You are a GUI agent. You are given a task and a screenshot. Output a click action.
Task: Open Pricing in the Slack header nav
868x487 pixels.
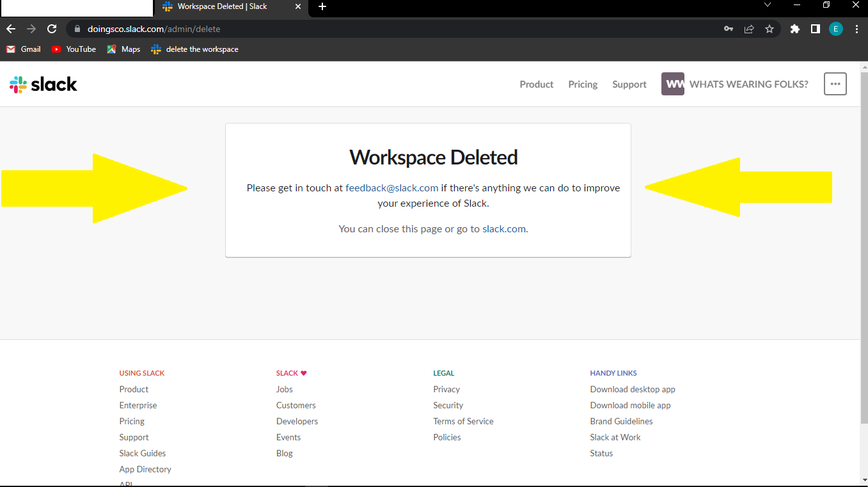tap(583, 84)
